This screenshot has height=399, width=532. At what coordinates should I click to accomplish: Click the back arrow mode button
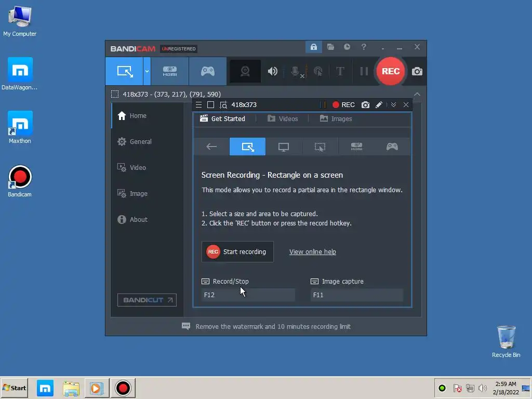pyautogui.click(x=211, y=147)
